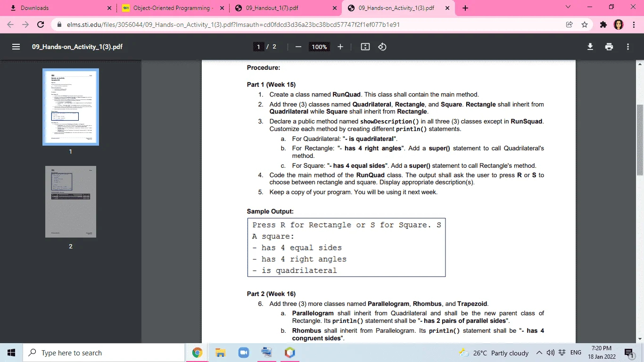The width and height of the screenshot is (644, 362).
Task: Click the 'Part 1 (Week 15)' heading
Action: pos(271,85)
